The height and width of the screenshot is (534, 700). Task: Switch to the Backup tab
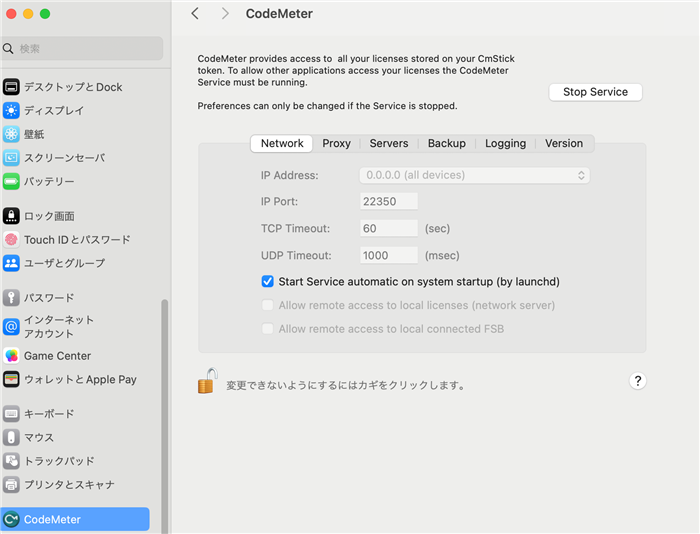[446, 143]
